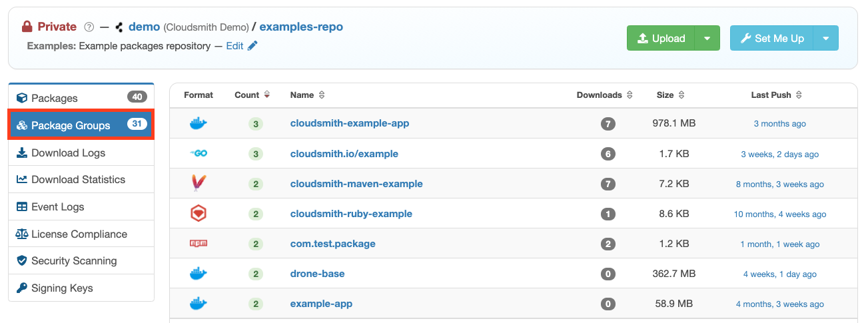Image resolution: width=868 pixels, height=323 pixels.
Task: Click the 40 badge on Packages
Action: 137,97
